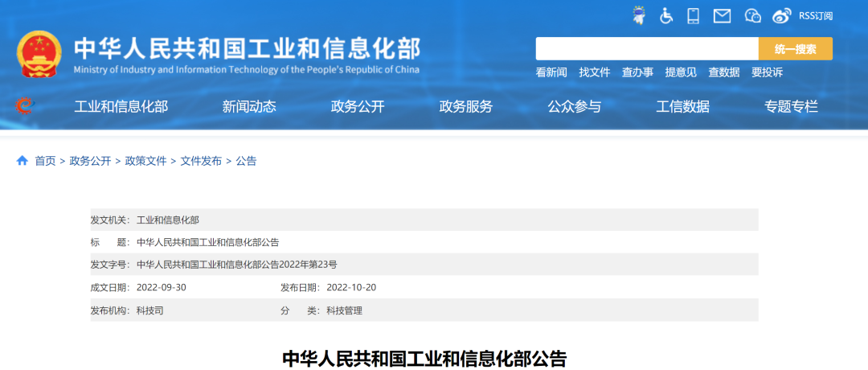This screenshot has width=868, height=370.
Task: Click the 找文件 quick link
Action: tap(595, 72)
